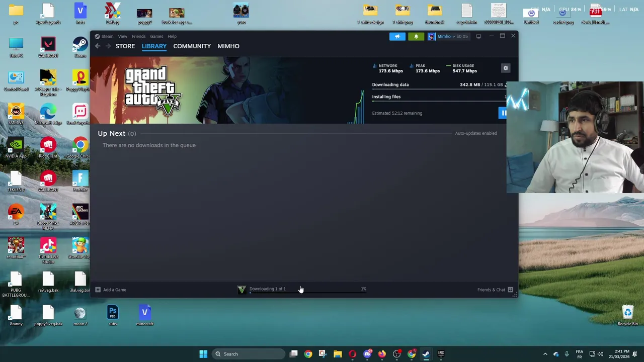This screenshot has width=644, height=362.
Task: Go forward with Steam's forward arrow
Action: click(107, 46)
